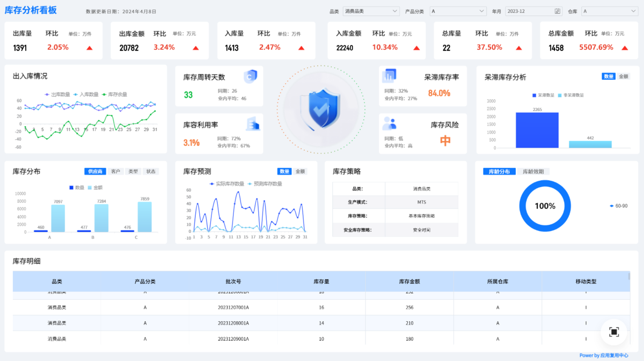Click the 库存明细 table scrollbar
The height and width of the screenshot is (361, 644).
tap(629, 276)
